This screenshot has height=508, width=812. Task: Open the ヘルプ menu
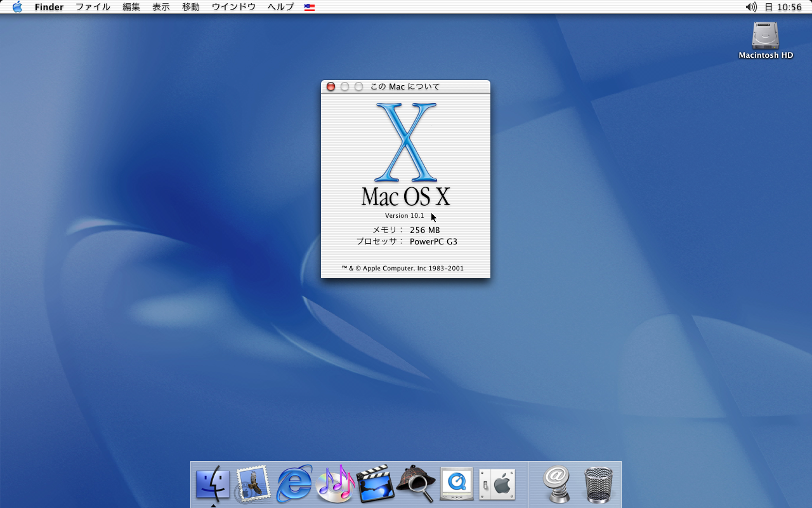point(280,7)
